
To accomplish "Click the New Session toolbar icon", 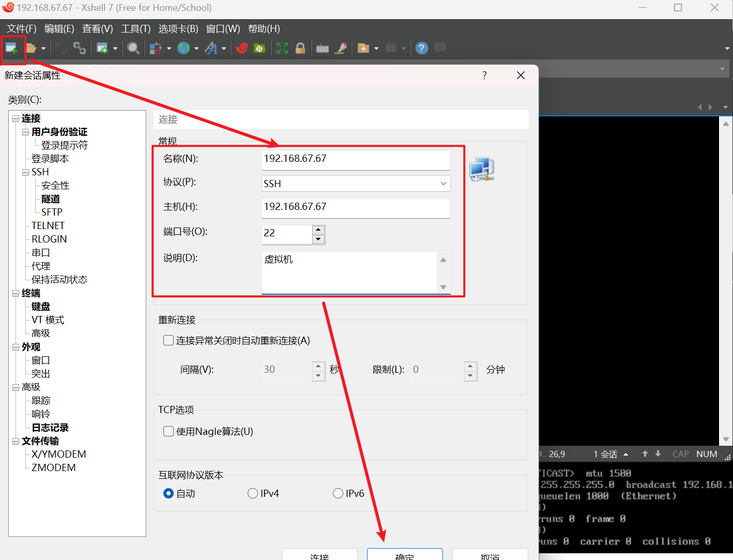I will 11,49.
